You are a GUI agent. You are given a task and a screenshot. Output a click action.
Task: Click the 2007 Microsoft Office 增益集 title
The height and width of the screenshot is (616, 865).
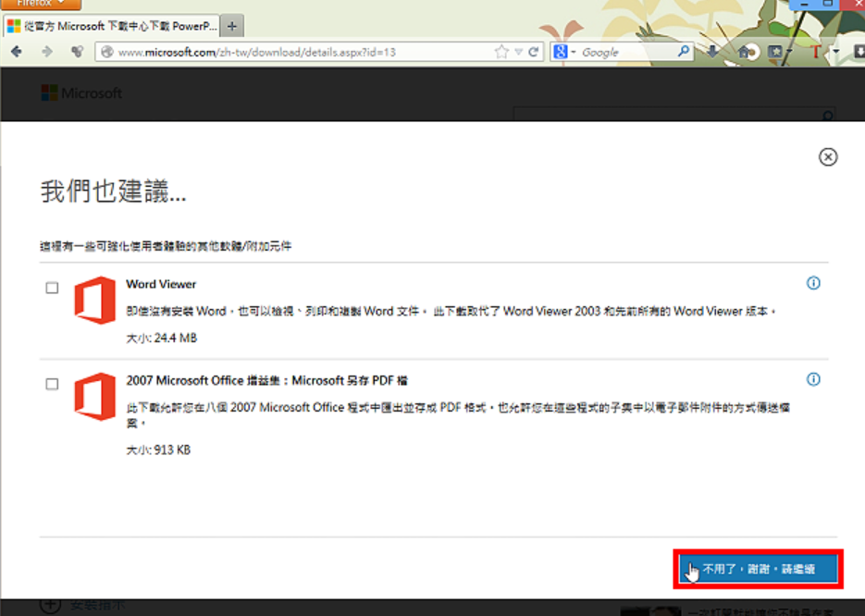[267, 380]
